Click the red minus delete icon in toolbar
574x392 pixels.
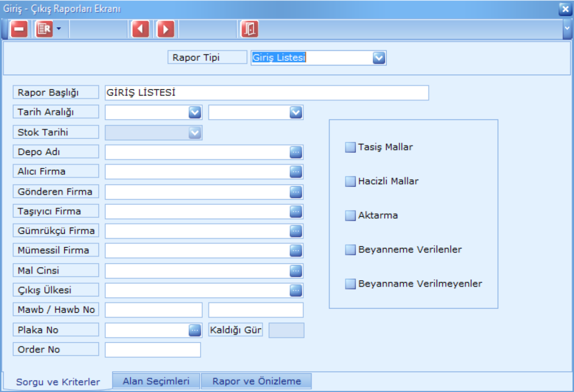pos(19,29)
